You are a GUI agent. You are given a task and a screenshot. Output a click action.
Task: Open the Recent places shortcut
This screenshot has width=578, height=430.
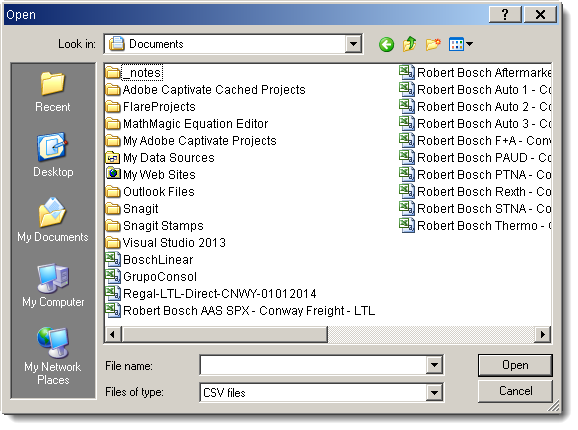[52, 92]
